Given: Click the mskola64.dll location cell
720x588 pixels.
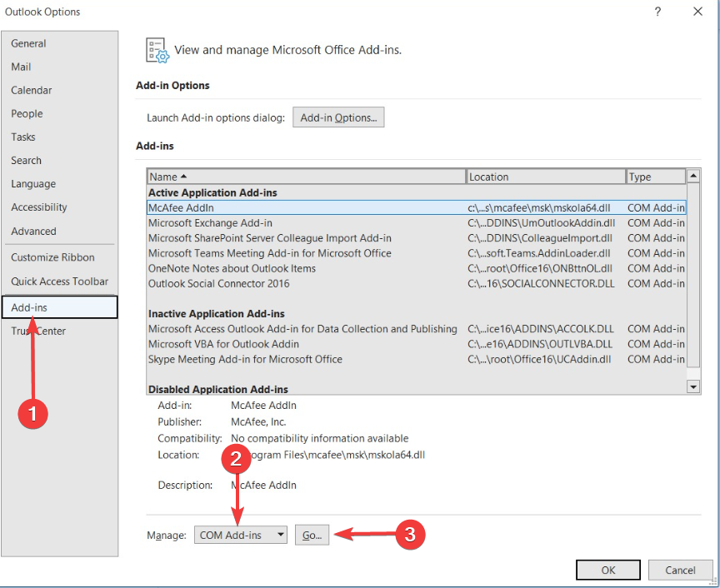Looking at the screenshot, I should pos(539,208).
